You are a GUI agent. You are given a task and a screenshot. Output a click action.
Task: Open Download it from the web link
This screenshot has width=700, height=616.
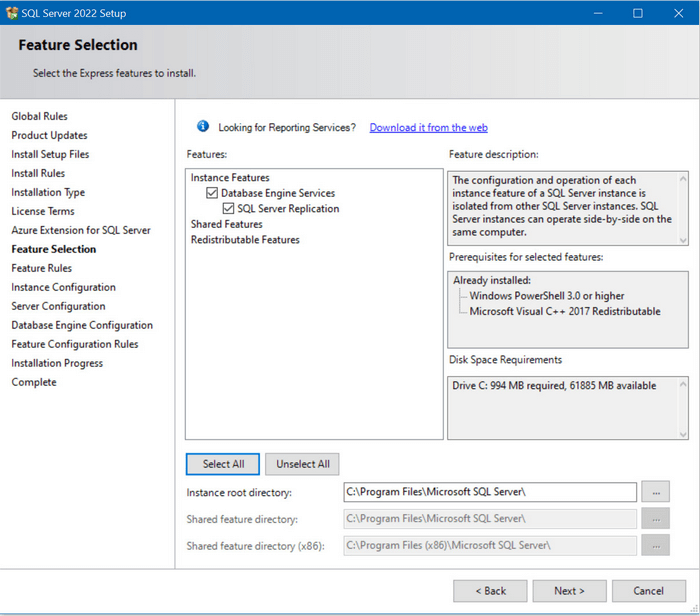428,128
